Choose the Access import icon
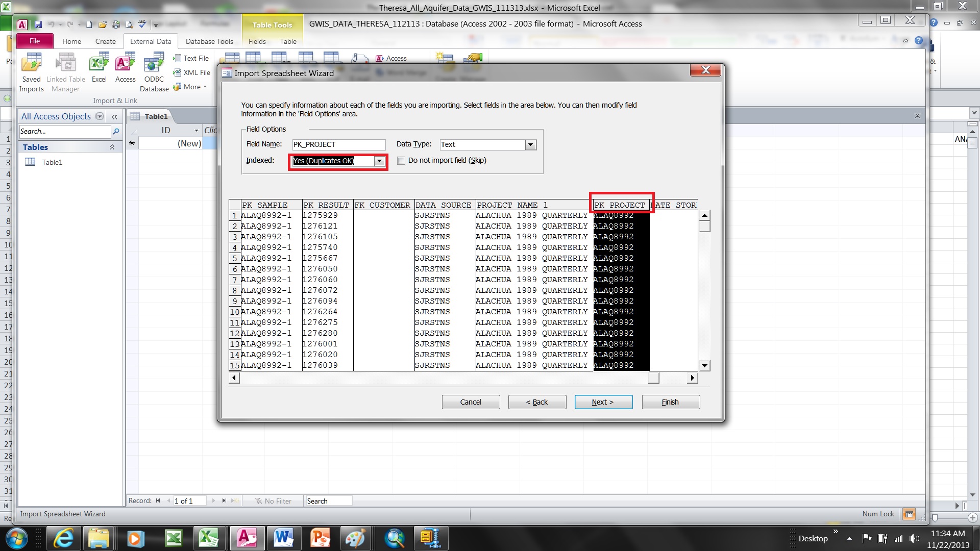 126,67
